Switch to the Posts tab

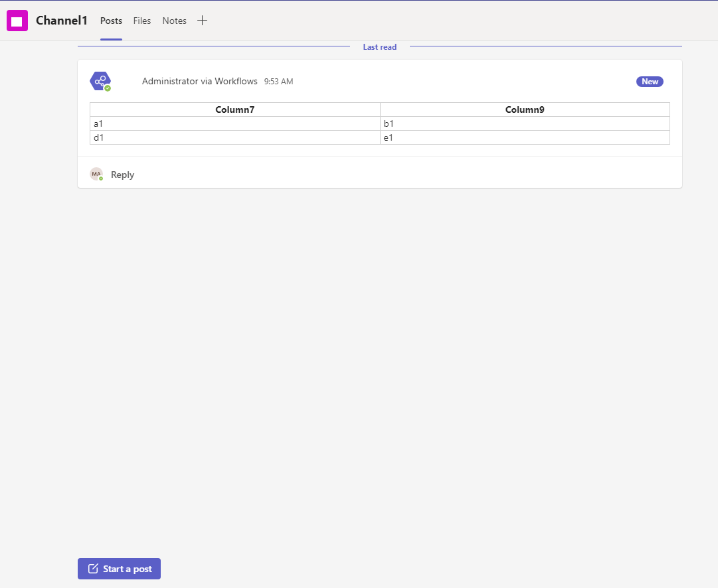[x=112, y=21]
